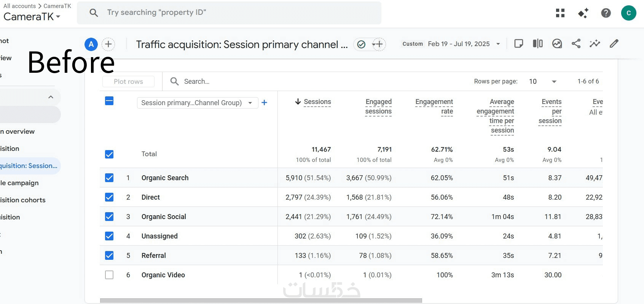Viewport: 644px width, 304px height.
Task: Uncheck the Organic Search row checkbox
Action: 109,178
